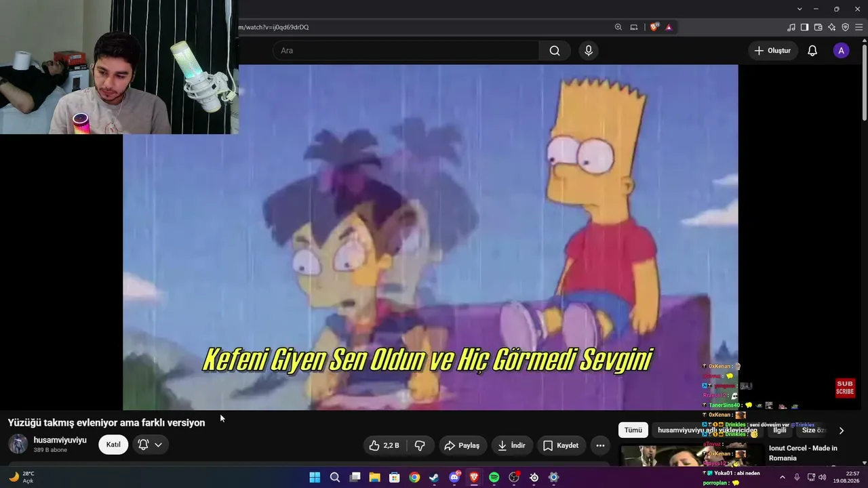
Task: Click the tray microphone icon
Action: point(797,477)
